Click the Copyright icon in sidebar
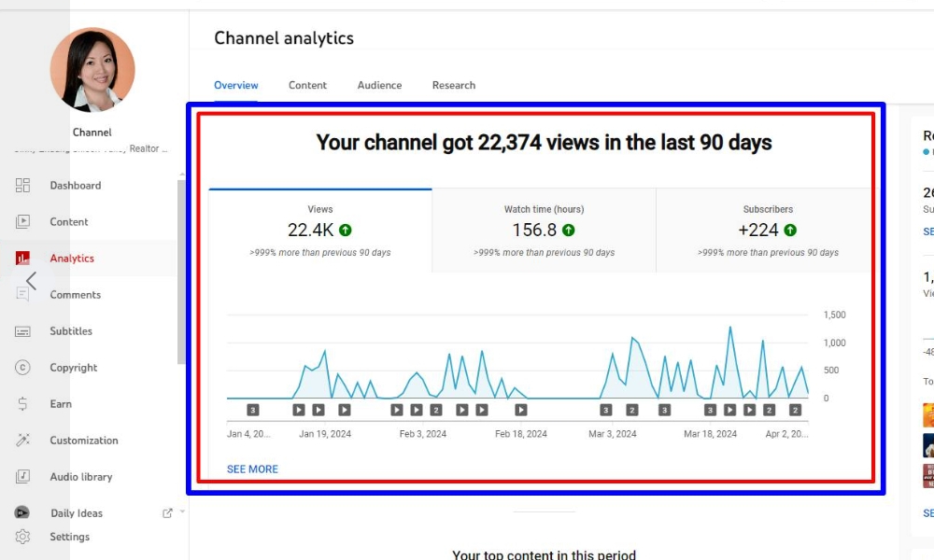 tap(23, 368)
